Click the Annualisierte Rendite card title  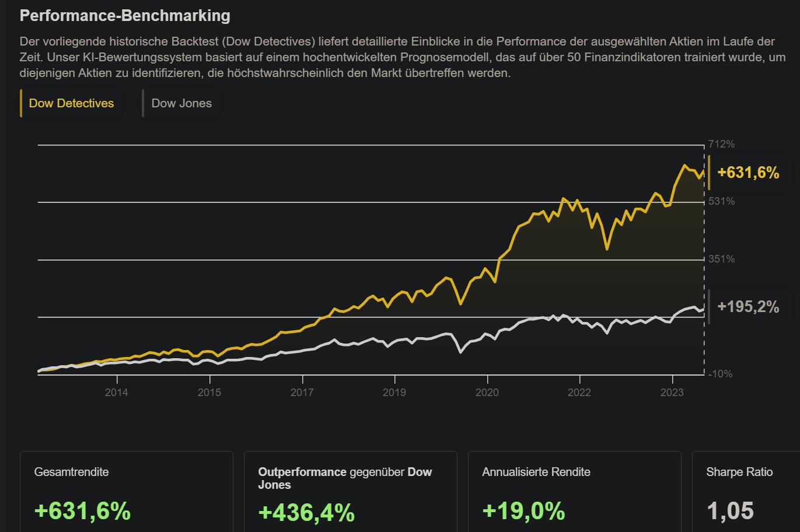(536, 472)
